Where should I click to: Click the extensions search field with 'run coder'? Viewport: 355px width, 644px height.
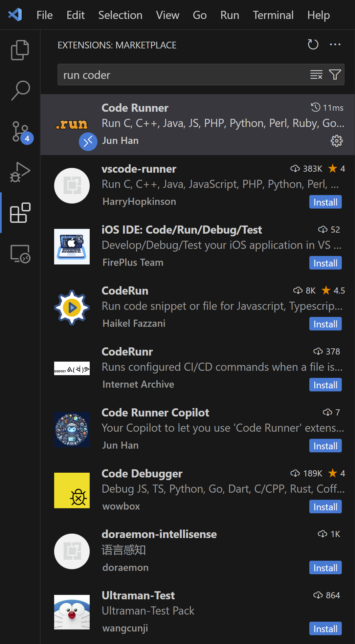coord(183,75)
